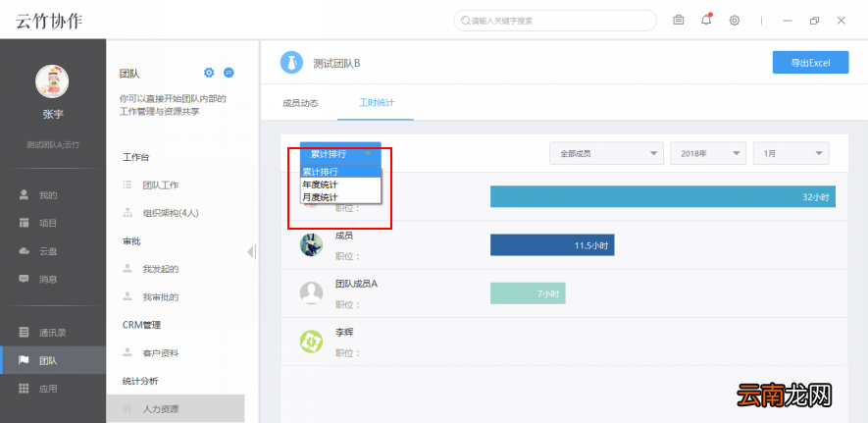The width and height of the screenshot is (868, 423).
Task: Click the 张宇 user name
Action: click(53, 115)
